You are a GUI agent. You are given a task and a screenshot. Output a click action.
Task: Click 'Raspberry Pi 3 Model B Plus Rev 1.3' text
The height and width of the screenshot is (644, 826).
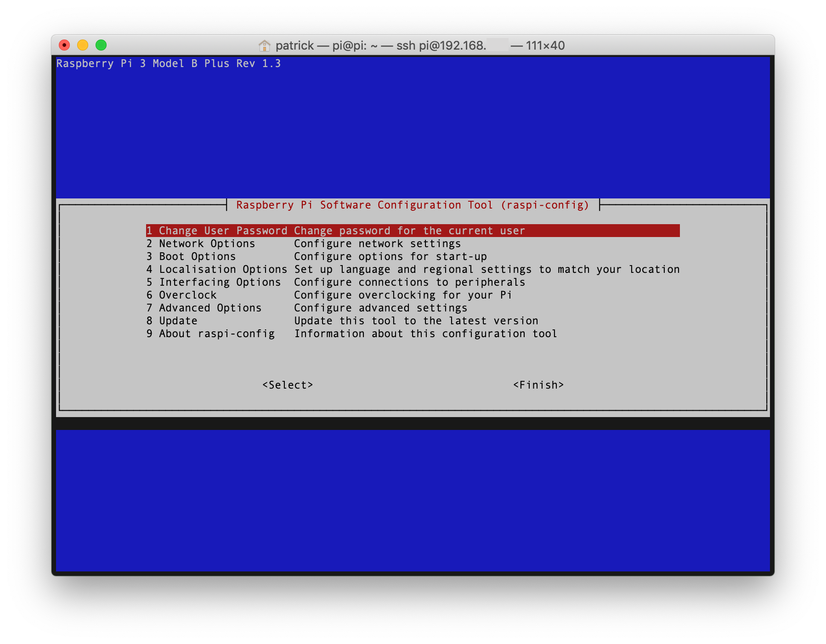[169, 63]
